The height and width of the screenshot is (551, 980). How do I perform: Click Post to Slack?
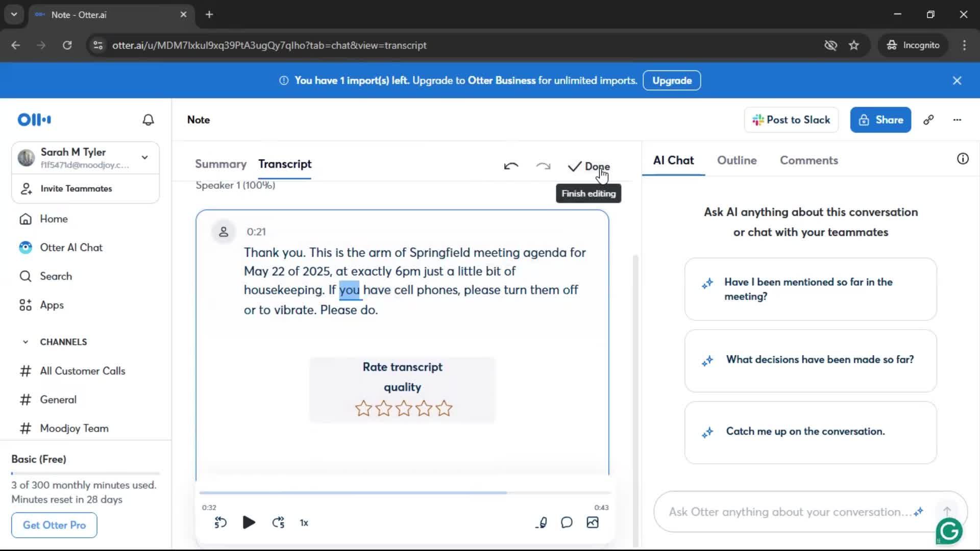coord(791,120)
